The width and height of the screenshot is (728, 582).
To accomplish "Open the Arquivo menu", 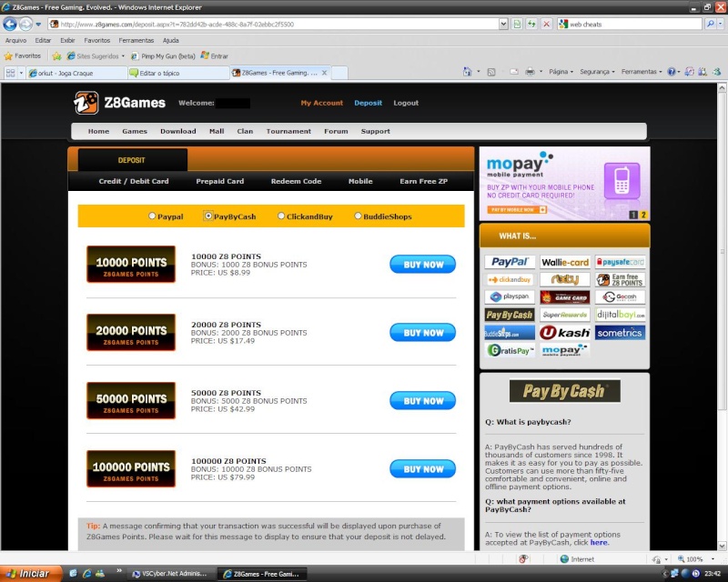I will tap(15, 40).
